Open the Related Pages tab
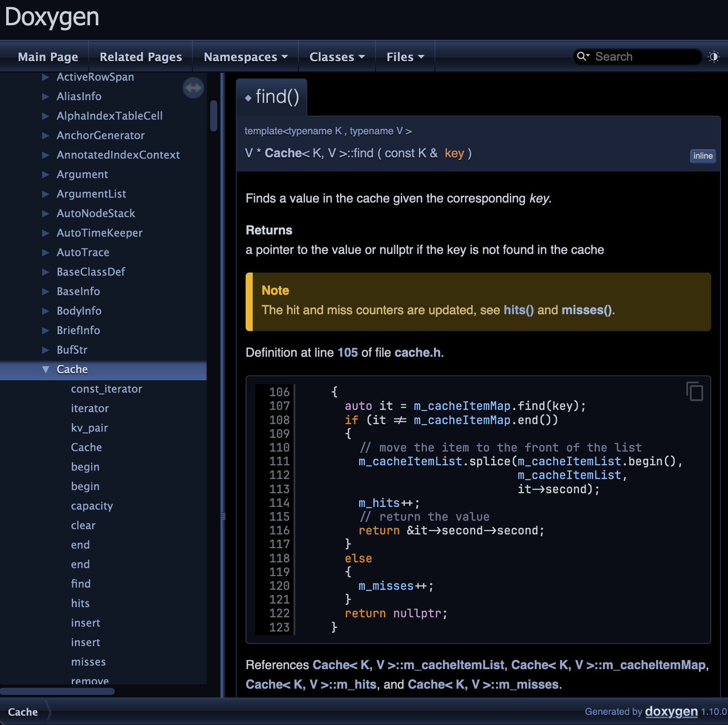This screenshot has width=728, height=725. [x=141, y=57]
